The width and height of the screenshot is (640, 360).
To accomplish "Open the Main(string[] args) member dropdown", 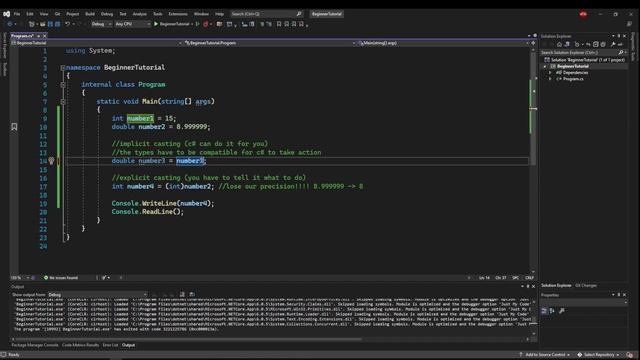I will coord(443,43).
